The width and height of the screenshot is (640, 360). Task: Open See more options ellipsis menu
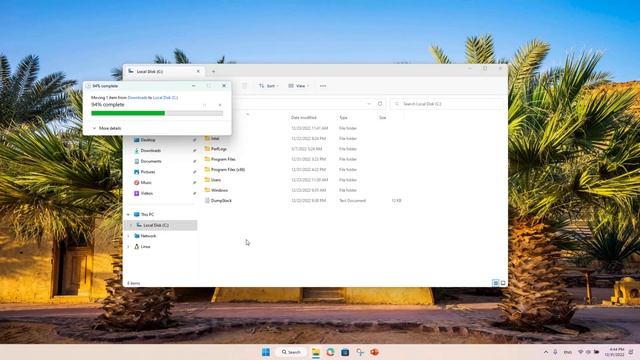pyautogui.click(x=323, y=86)
